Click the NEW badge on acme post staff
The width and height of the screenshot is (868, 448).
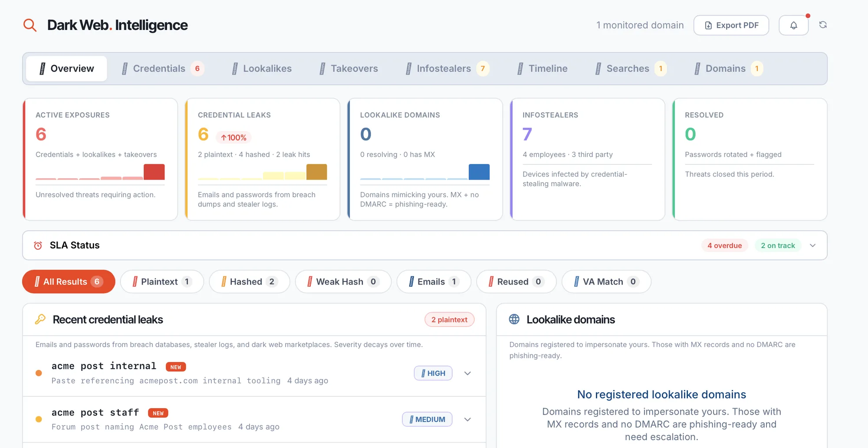[x=158, y=413]
